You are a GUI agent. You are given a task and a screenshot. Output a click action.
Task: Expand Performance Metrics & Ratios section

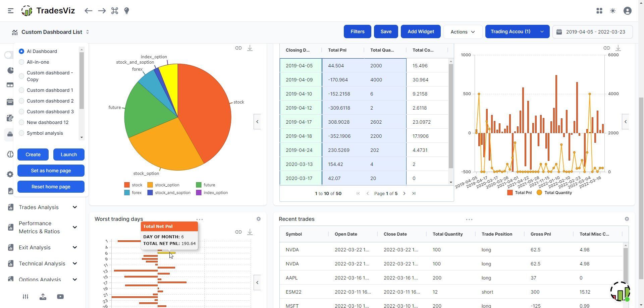coord(75,227)
